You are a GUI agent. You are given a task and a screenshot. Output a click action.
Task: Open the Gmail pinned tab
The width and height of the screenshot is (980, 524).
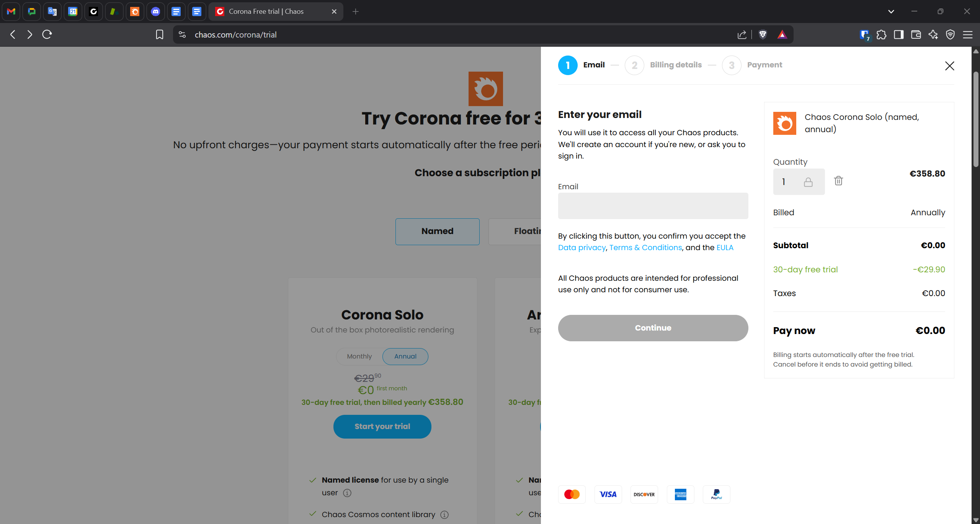coord(11,11)
